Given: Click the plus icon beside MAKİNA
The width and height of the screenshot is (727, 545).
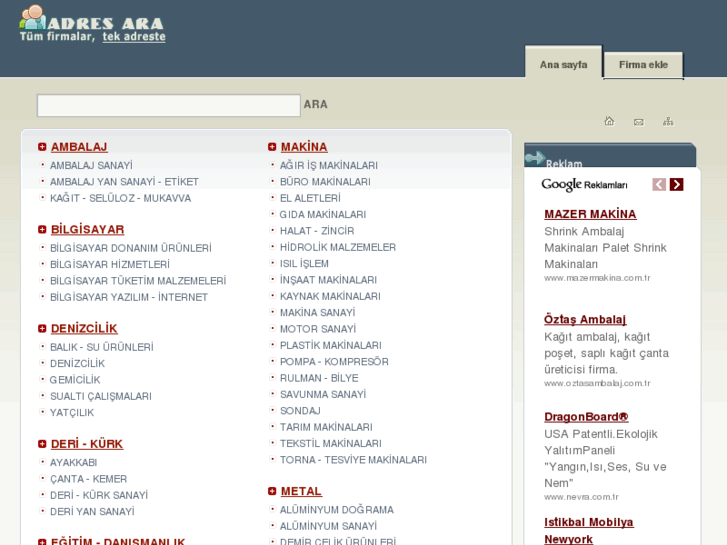Looking at the screenshot, I should (x=272, y=147).
